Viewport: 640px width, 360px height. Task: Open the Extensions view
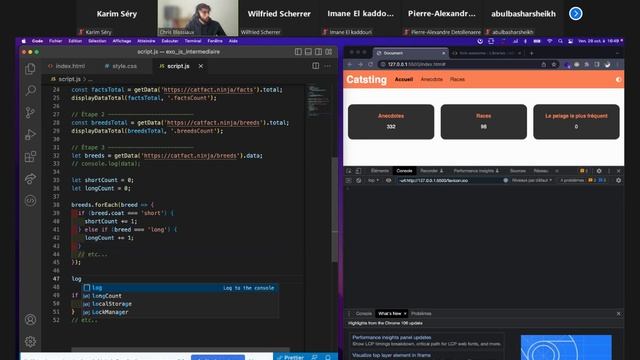pos(30,156)
